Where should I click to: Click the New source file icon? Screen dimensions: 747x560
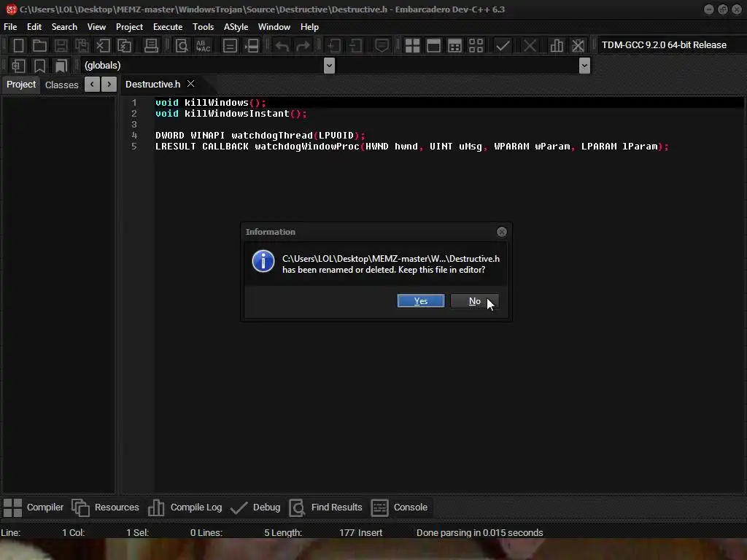[x=18, y=46]
